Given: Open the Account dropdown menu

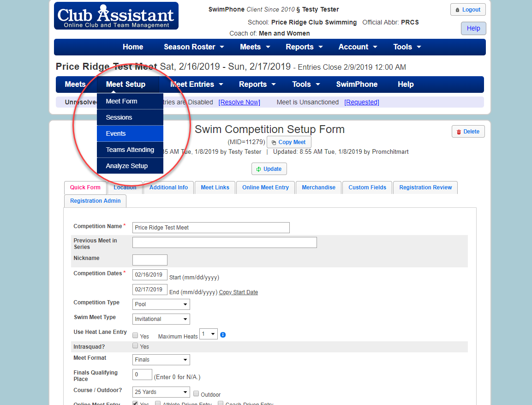Looking at the screenshot, I should (358, 47).
